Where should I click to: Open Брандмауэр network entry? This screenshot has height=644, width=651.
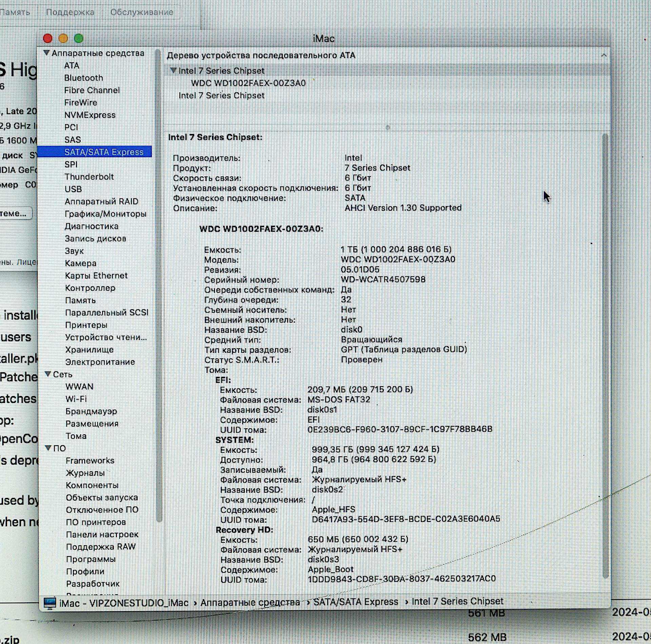click(91, 411)
